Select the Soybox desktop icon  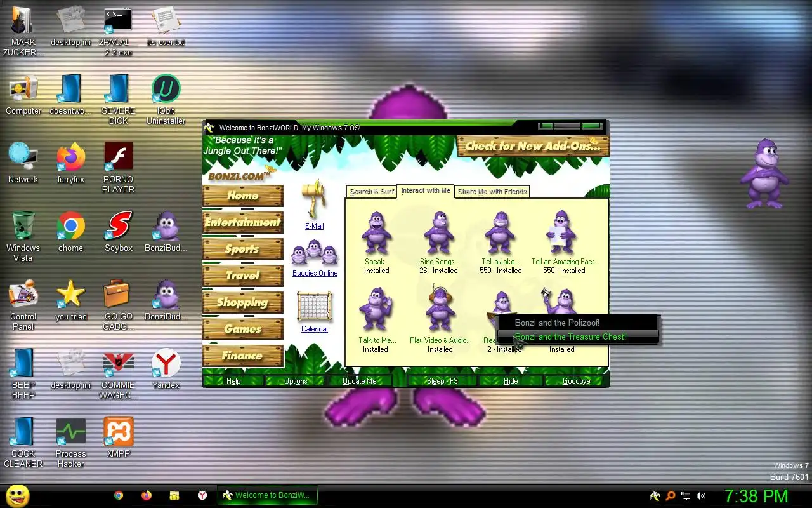(x=119, y=227)
